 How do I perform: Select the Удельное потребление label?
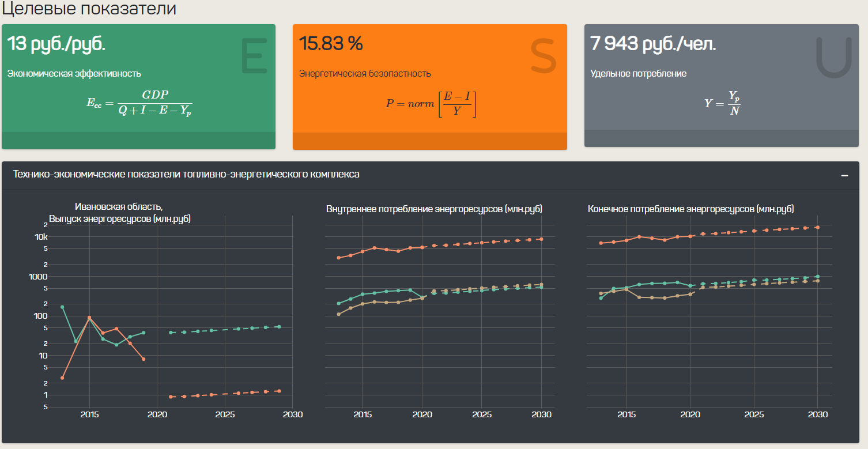coord(639,74)
